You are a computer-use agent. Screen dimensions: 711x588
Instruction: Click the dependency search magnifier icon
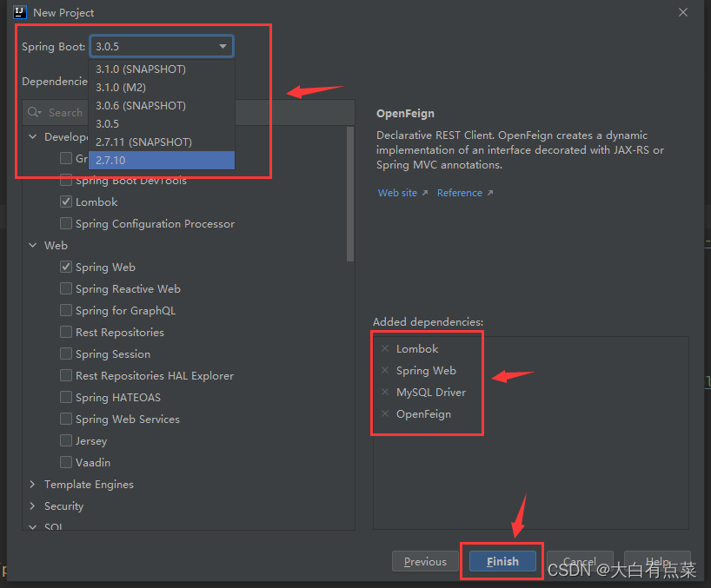click(34, 112)
